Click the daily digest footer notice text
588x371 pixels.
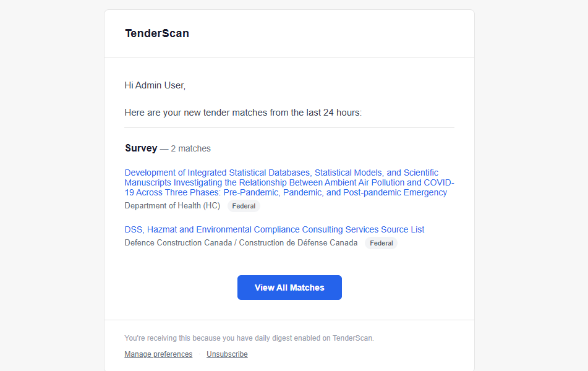(249, 338)
